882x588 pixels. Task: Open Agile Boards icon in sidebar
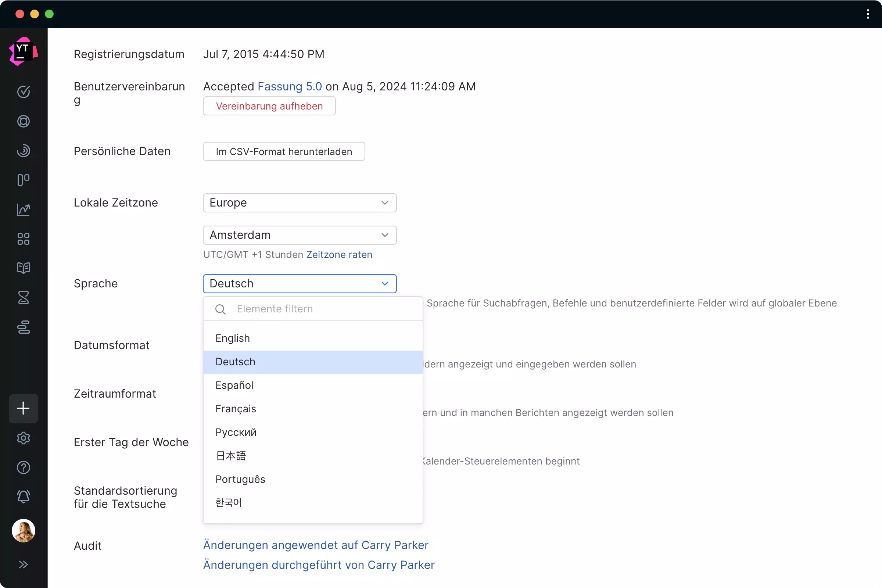(x=23, y=180)
